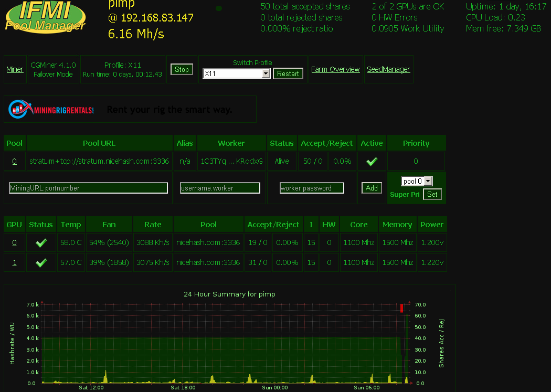Open the Miner page link
Viewport: 551px width, 392px height.
[x=15, y=70]
